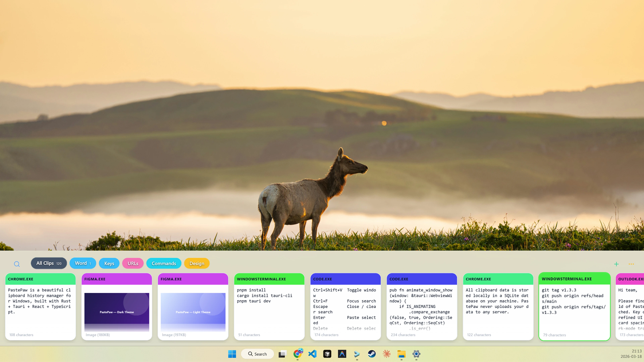Viewport: 644px width, 362px height.
Task: Open Steam from the taskbar
Action: [x=372, y=354]
